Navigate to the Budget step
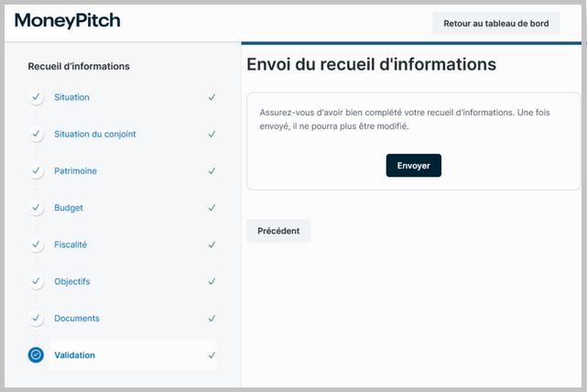587x392 pixels. [x=69, y=208]
